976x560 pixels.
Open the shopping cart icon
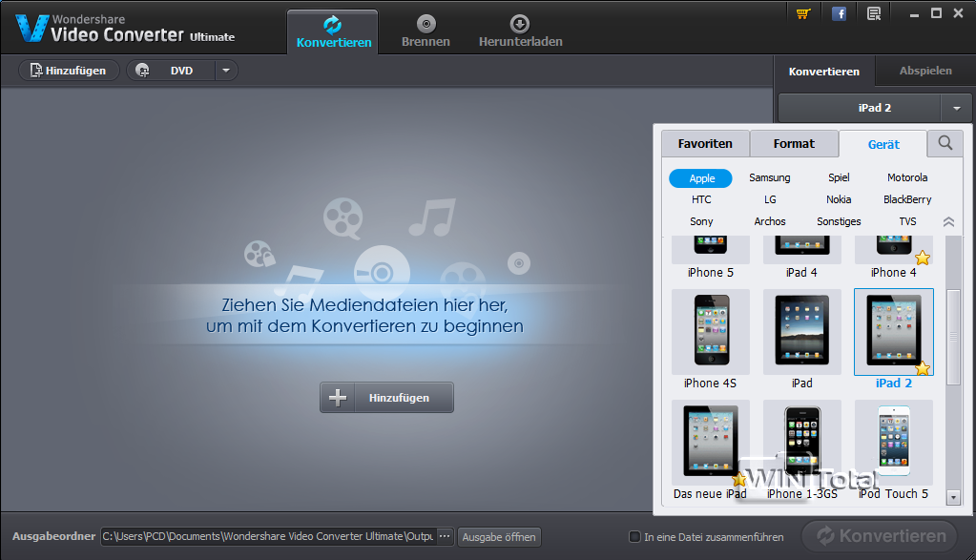pos(803,13)
